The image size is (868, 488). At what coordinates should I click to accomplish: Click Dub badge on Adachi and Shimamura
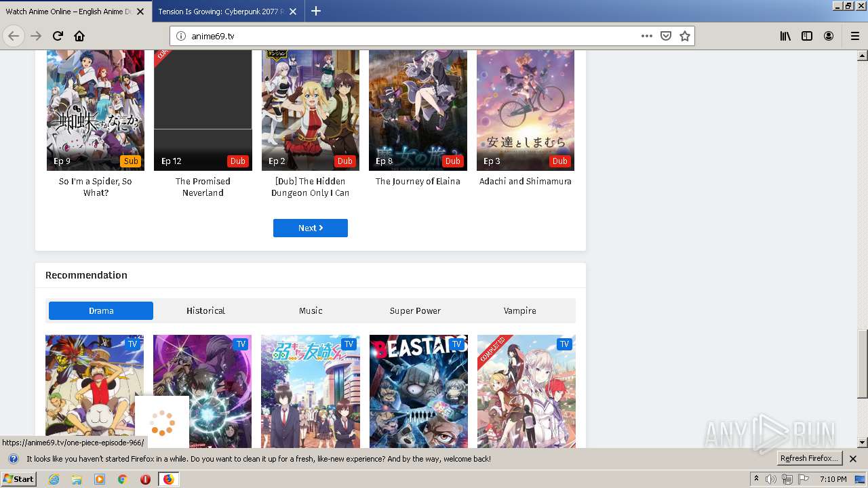coord(560,161)
